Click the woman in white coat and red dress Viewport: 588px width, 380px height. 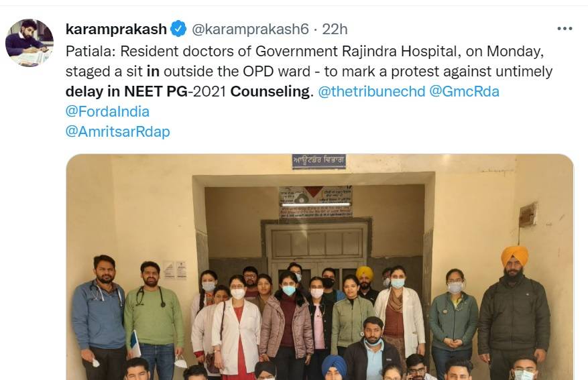[x=235, y=326]
